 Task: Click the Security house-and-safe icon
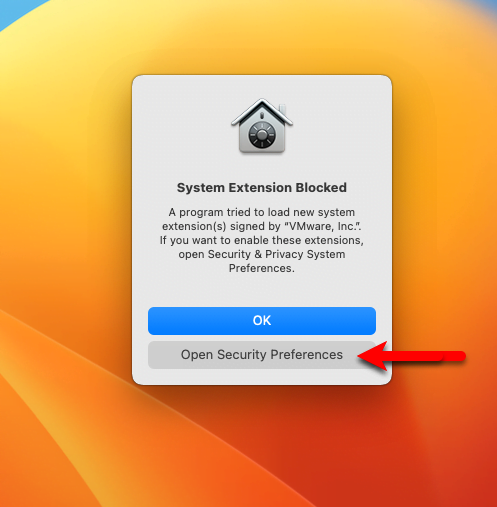[x=262, y=126]
